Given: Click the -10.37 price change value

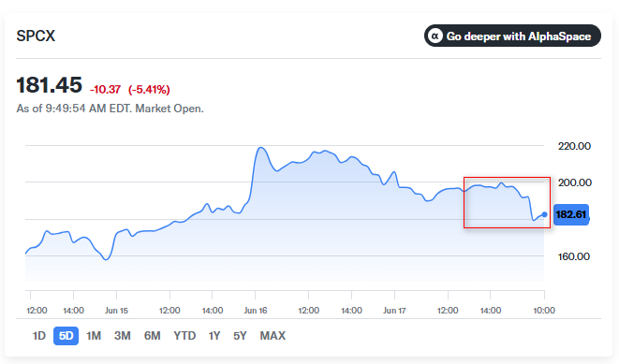Looking at the screenshot, I should (105, 90).
